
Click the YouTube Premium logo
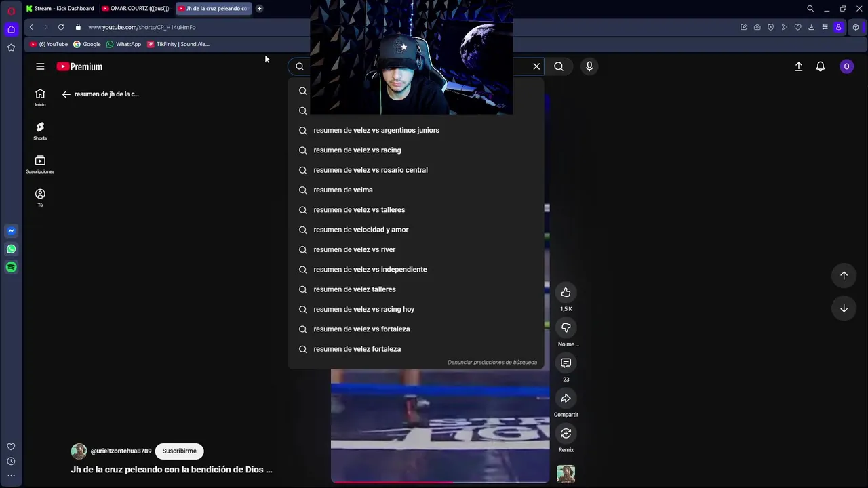pos(79,66)
